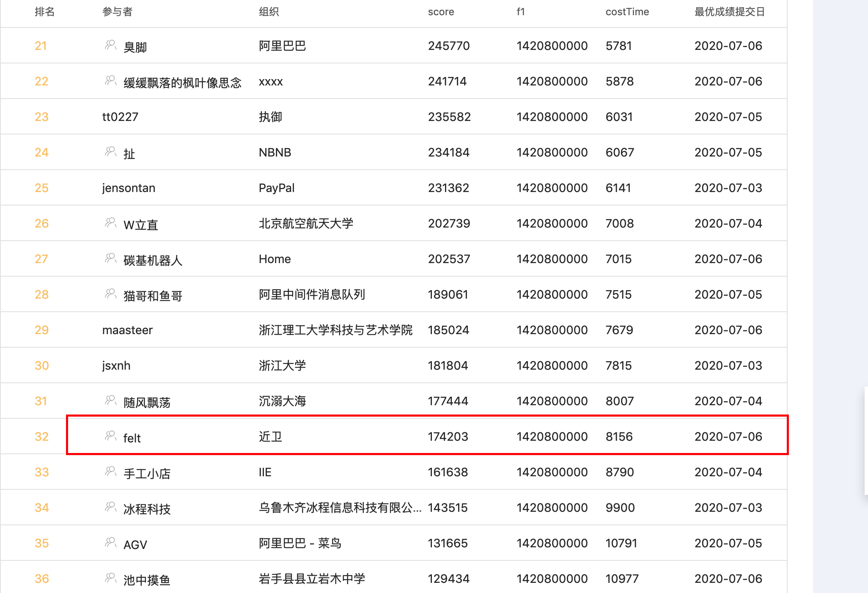Select participant name 随风飘荡
The image size is (868, 593).
pos(147,403)
